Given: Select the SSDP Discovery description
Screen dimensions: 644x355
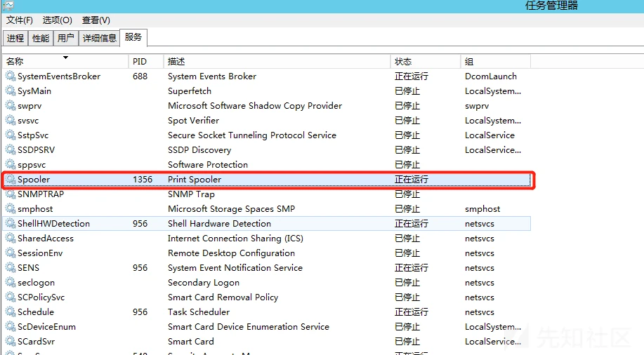Looking at the screenshot, I should tap(199, 150).
